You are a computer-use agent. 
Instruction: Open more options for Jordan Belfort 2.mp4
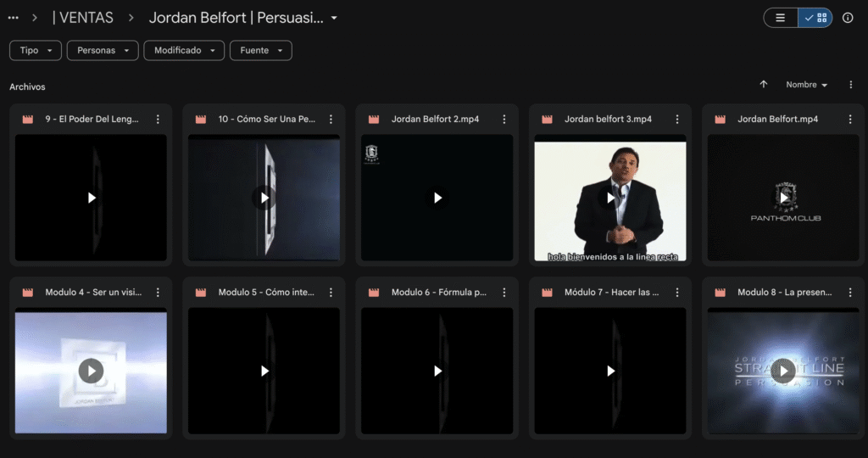click(504, 120)
